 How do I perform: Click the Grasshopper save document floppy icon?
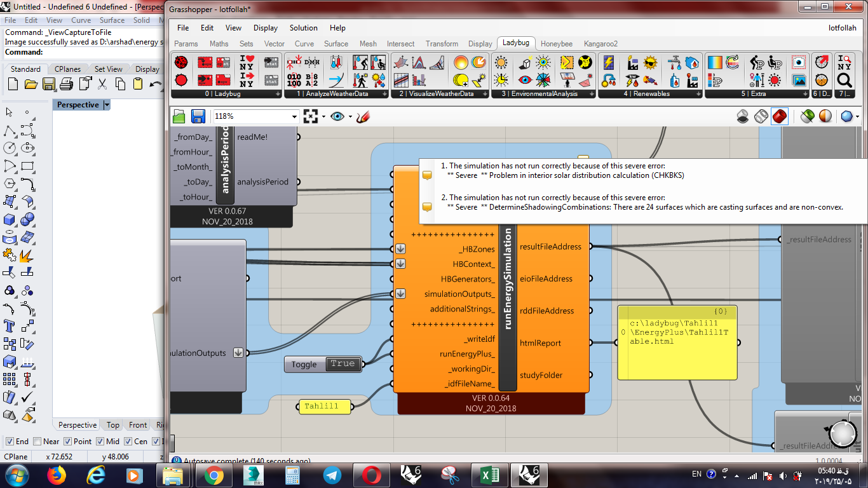(198, 116)
